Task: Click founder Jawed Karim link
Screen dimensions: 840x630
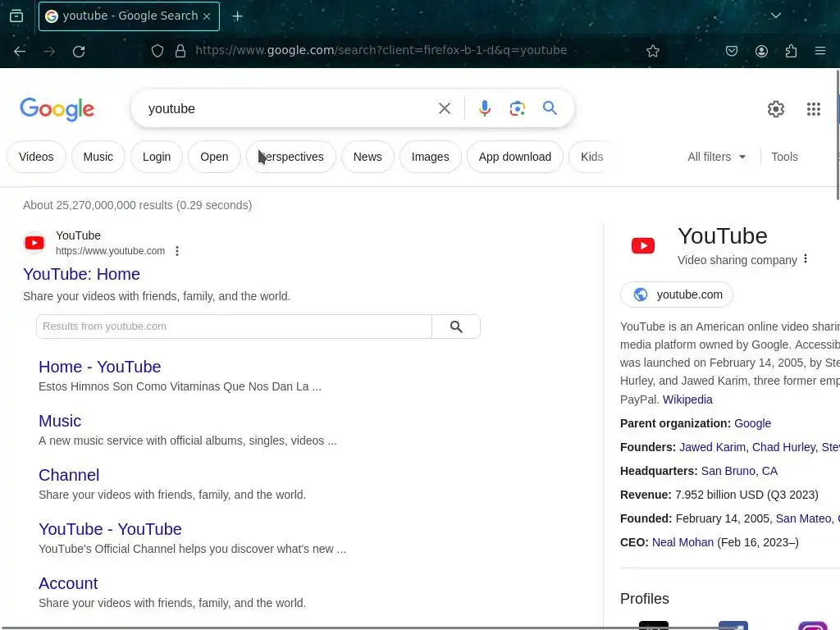Action: (712, 447)
